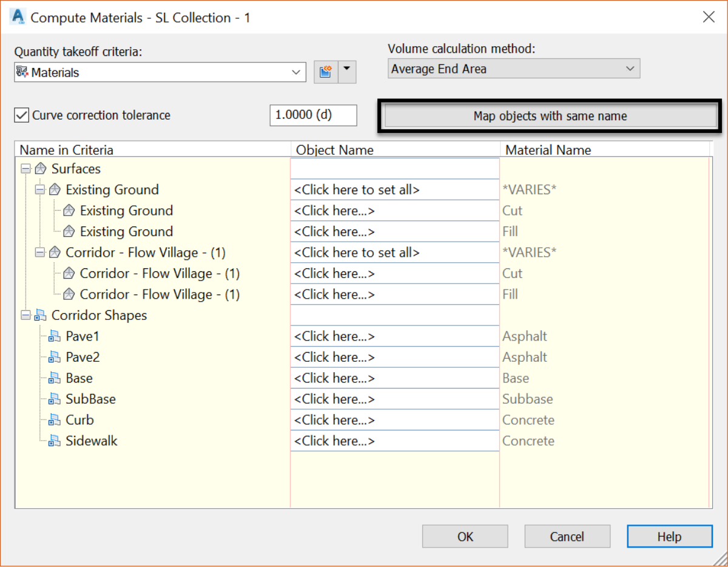Image resolution: width=728 pixels, height=567 pixels.
Task: Click the Existing Ground parent surface icon
Action: pos(55,189)
